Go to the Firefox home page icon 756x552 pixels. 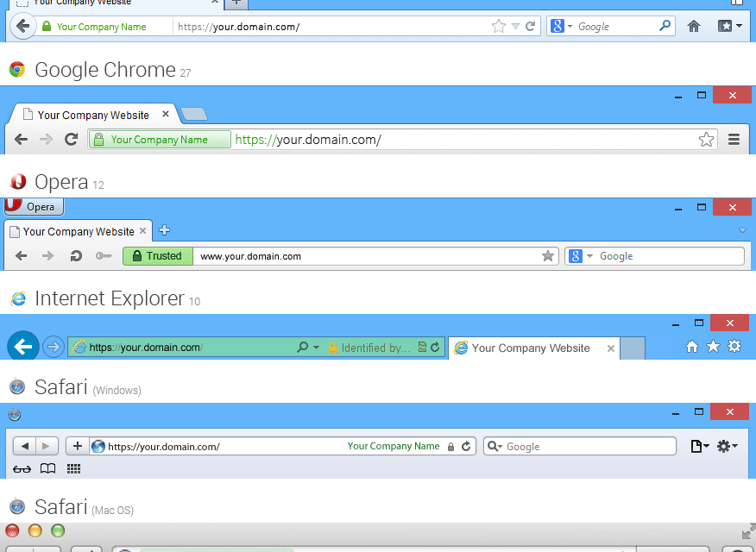[x=694, y=26]
